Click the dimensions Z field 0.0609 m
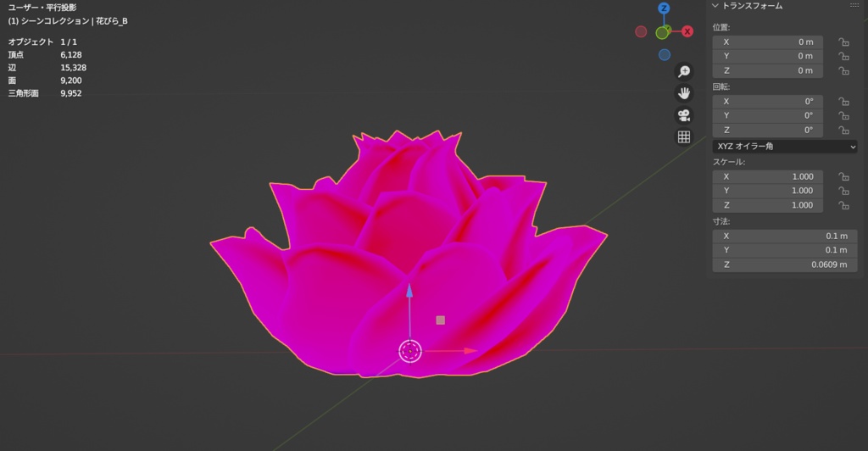Screen dimensions: 868x451 pos(785,264)
